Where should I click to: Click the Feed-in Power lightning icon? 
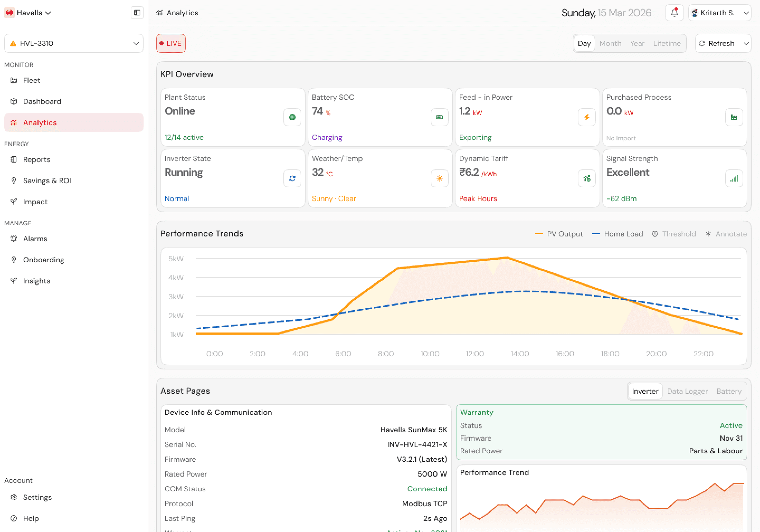tap(587, 117)
